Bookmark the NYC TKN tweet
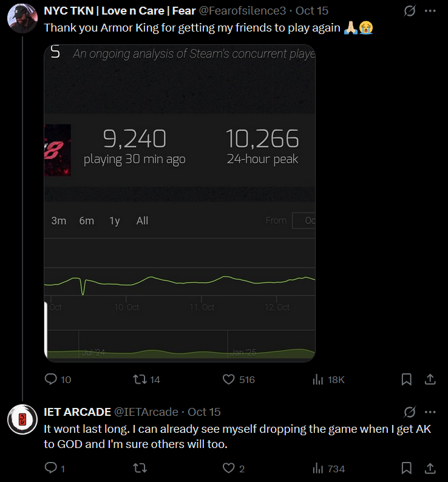 click(x=407, y=379)
